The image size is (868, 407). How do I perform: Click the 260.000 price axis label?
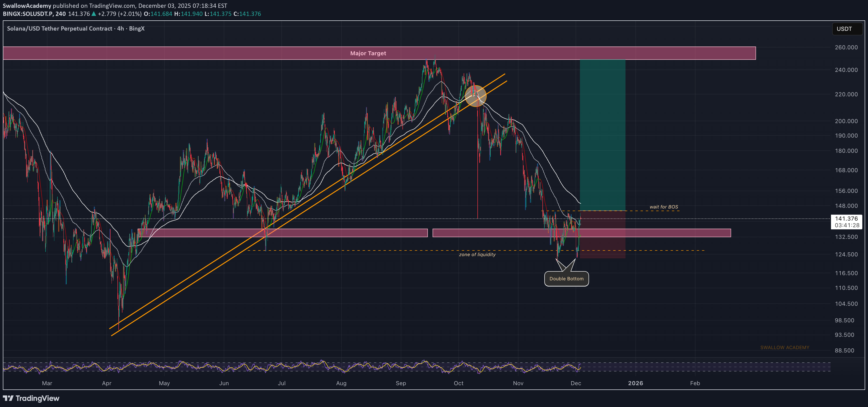[846, 47]
